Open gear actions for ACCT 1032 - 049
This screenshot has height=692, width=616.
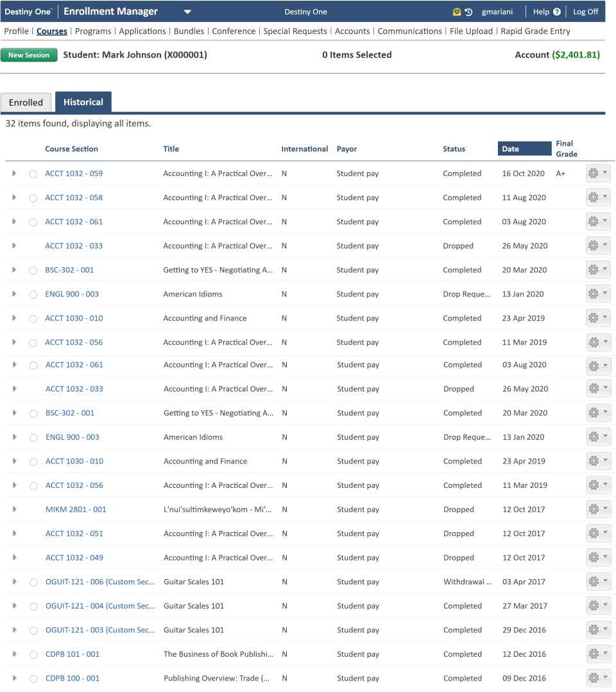point(598,557)
